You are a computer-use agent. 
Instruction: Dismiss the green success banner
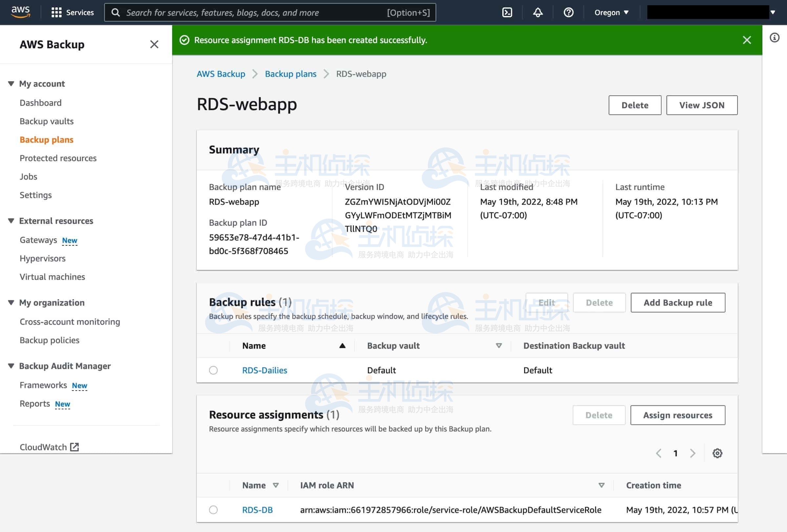pos(746,40)
